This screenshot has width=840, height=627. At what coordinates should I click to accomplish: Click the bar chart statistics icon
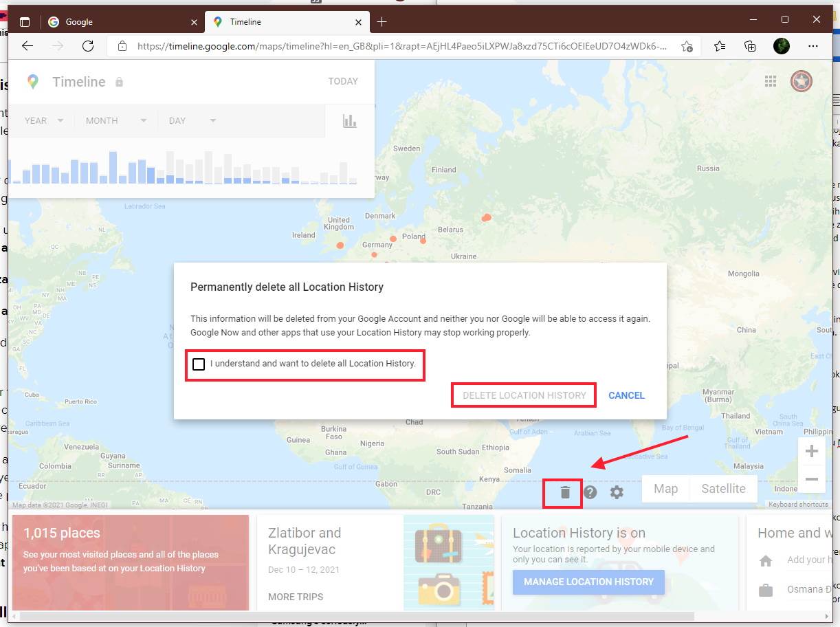pos(350,120)
